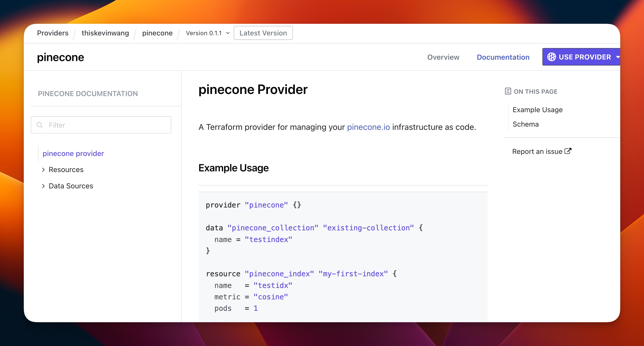Click "existing-collection" in the code block
Image resolution: width=644 pixels, height=346 pixels.
pos(368,228)
